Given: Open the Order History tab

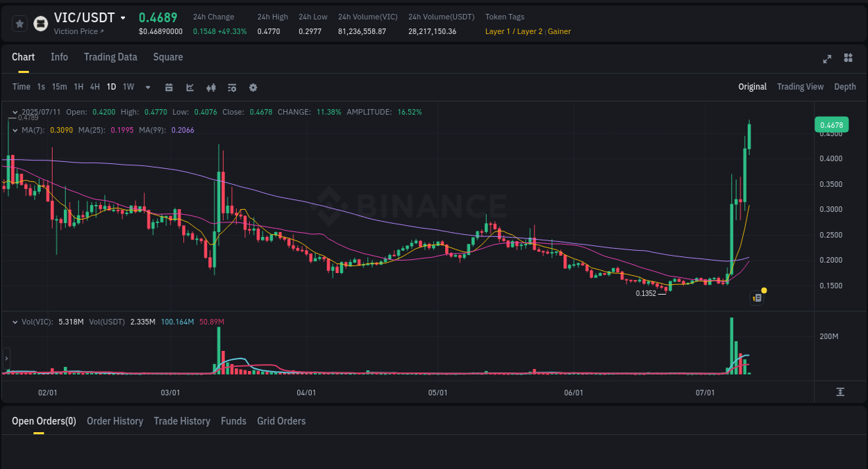Looking at the screenshot, I should coord(115,421).
